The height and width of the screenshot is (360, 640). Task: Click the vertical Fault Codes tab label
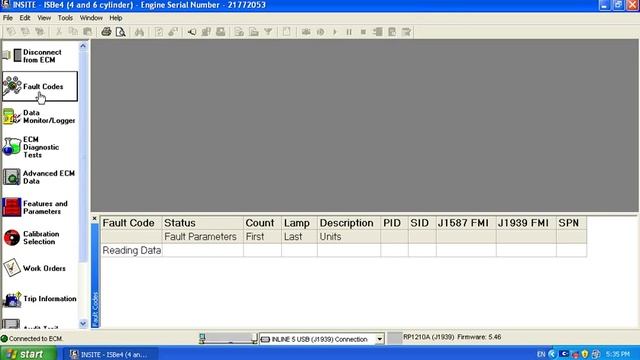95,309
